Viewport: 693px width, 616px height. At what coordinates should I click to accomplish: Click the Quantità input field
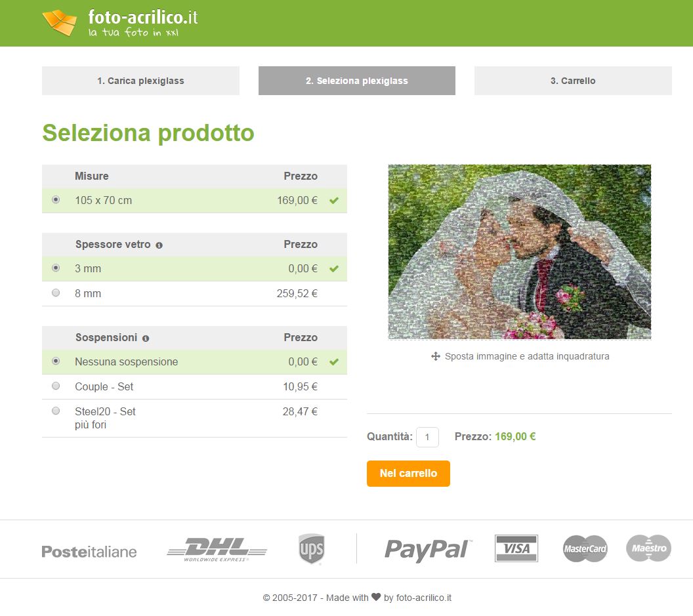tap(427, 437)
